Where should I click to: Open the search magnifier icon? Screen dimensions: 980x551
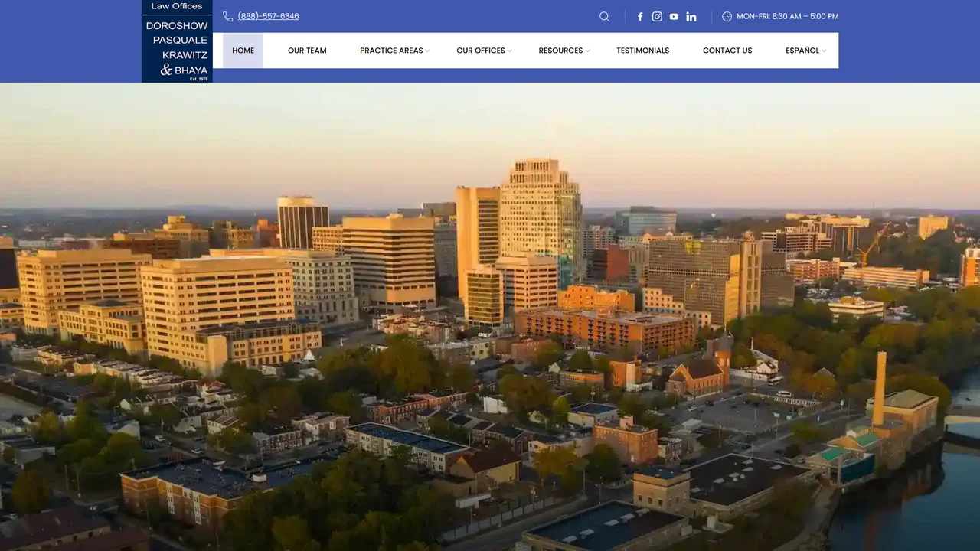click(x=604, y=16)
